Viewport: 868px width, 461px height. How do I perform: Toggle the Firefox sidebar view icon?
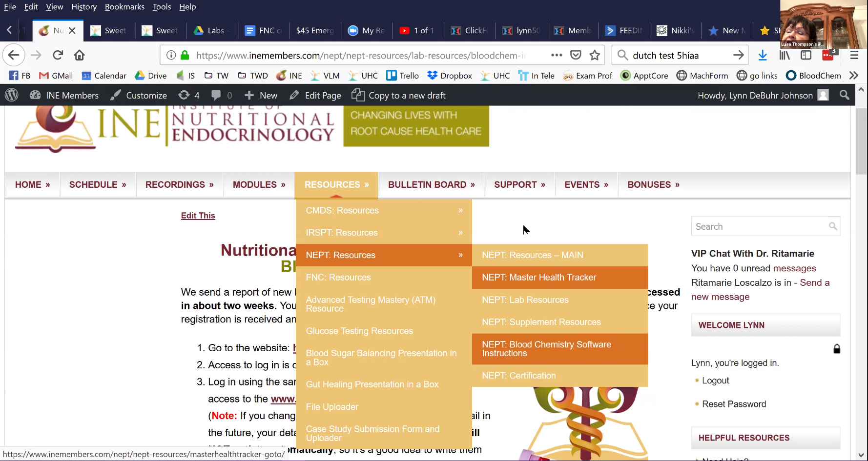tap(806, 55)
